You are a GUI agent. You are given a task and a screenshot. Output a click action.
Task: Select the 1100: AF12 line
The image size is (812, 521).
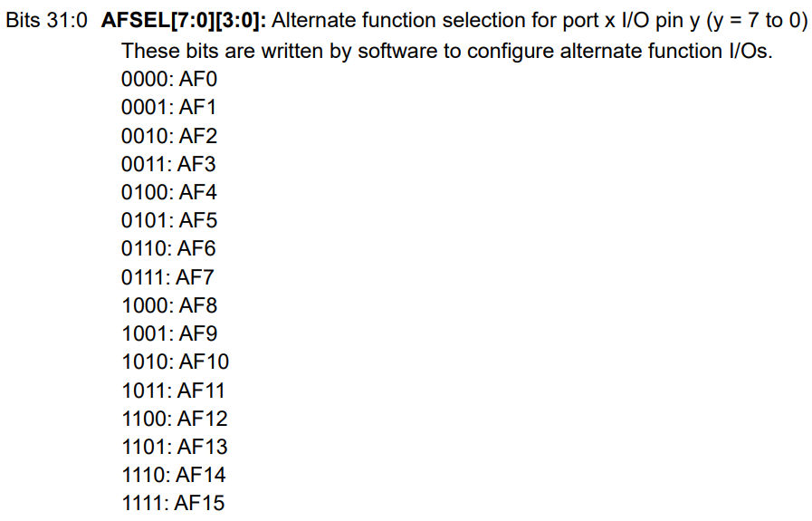tap(175, 419)
